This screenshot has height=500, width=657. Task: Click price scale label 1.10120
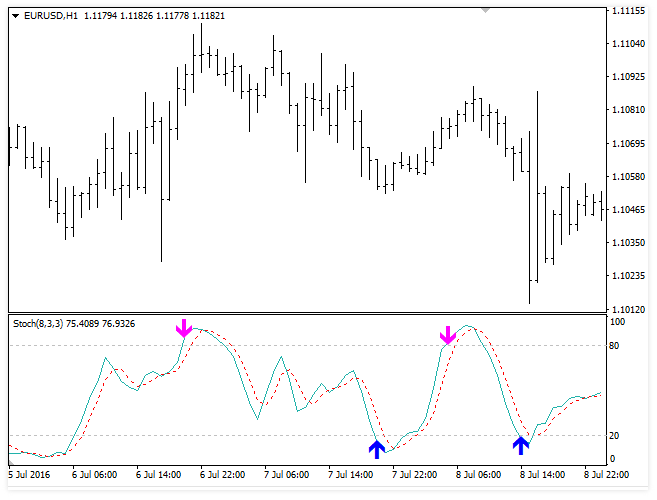point(629,309)
